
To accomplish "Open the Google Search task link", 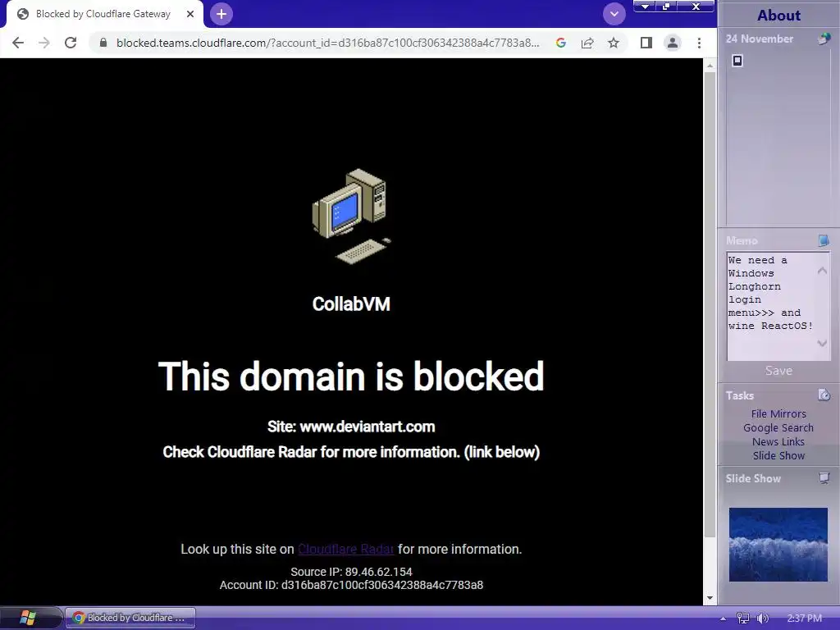I will (778, 427).
